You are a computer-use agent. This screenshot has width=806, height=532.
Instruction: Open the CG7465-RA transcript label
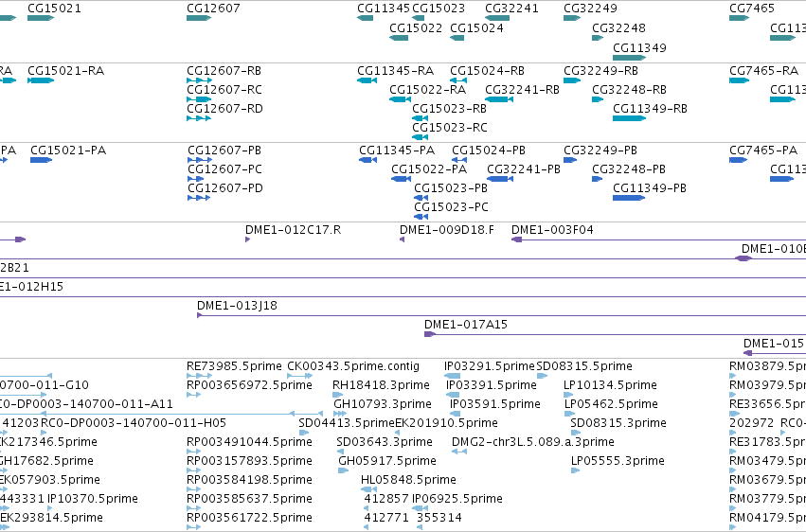763,71
